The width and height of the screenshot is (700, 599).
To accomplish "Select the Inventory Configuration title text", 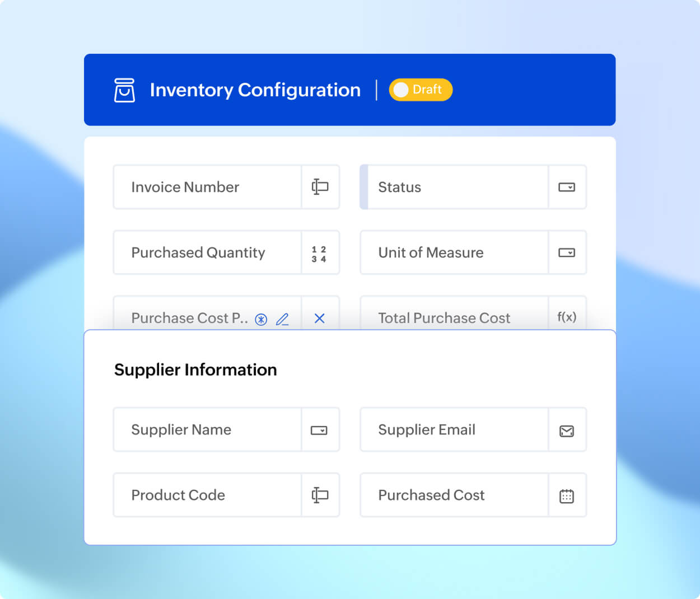I will click(255, 90).
